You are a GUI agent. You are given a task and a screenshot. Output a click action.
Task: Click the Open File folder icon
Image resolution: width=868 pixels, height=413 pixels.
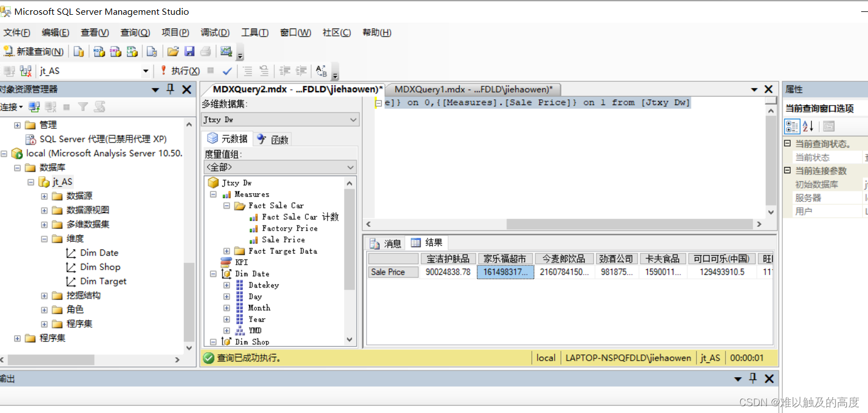click(173, 52)
